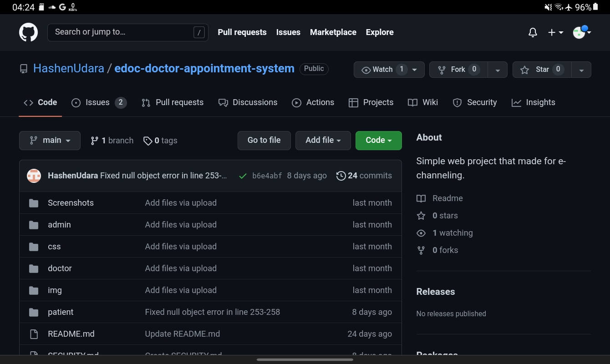
Task: Open the plus create-new menu
Action: (555, 32)
